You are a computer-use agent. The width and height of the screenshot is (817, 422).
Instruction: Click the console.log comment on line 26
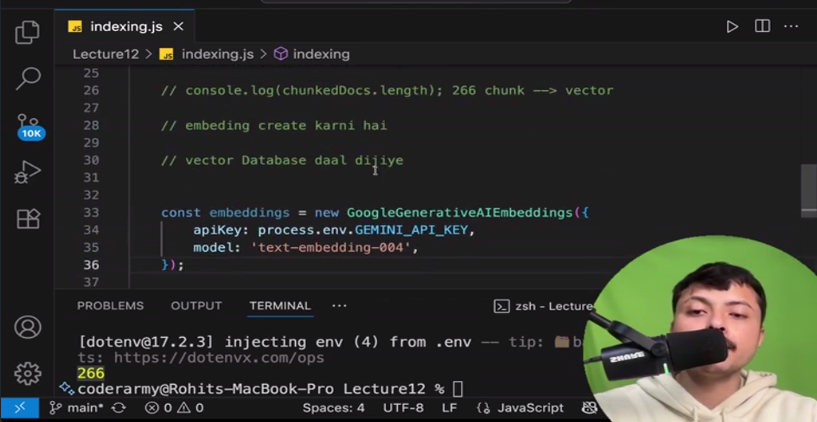(x=387, y=91)
